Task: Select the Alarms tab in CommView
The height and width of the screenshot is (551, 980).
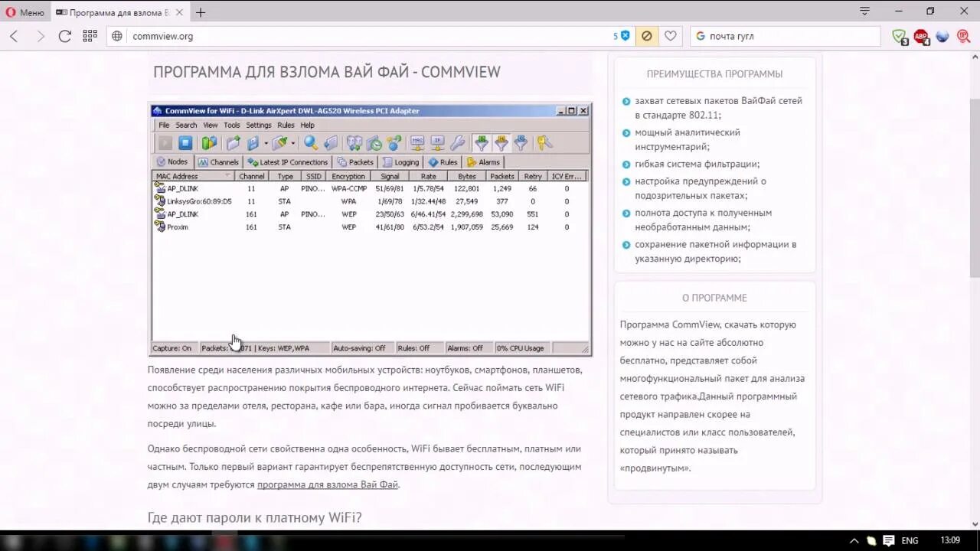Action: pyautogui.click(x=483, y=162)
